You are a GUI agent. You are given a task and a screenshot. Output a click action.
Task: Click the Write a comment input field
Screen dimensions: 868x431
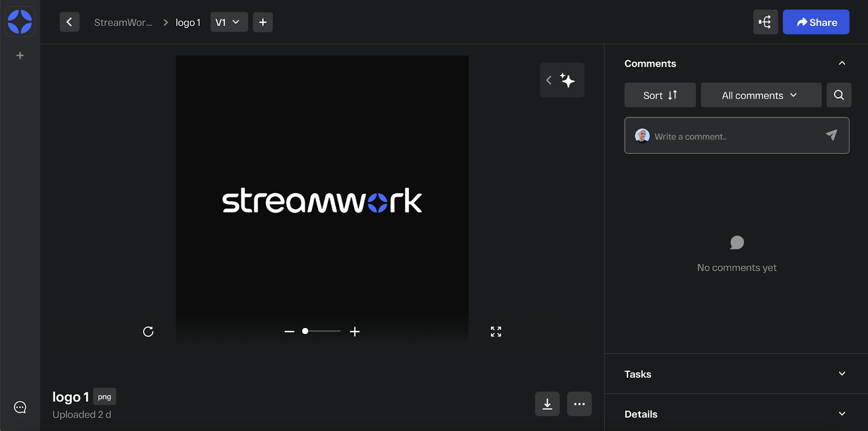(737, 136)
